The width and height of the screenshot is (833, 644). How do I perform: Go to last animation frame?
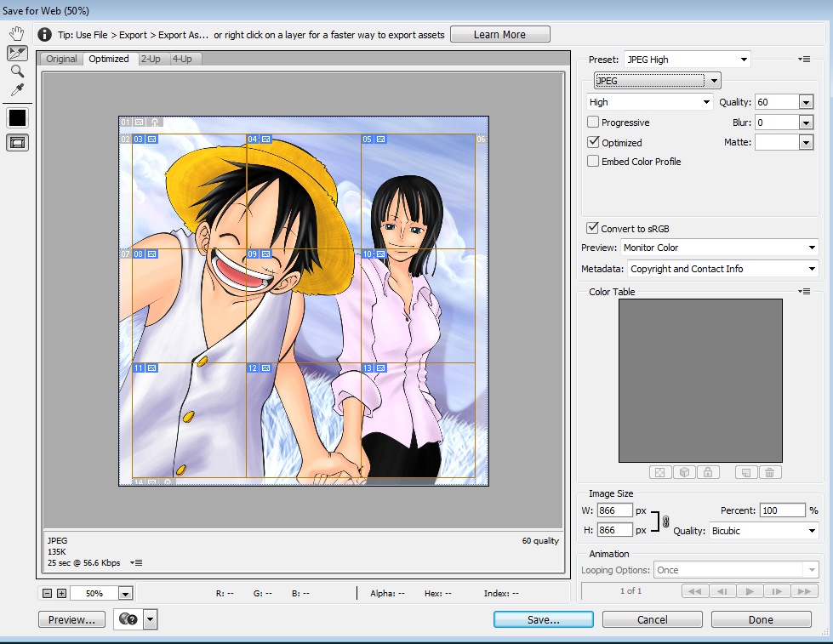[x=804, y=591]
